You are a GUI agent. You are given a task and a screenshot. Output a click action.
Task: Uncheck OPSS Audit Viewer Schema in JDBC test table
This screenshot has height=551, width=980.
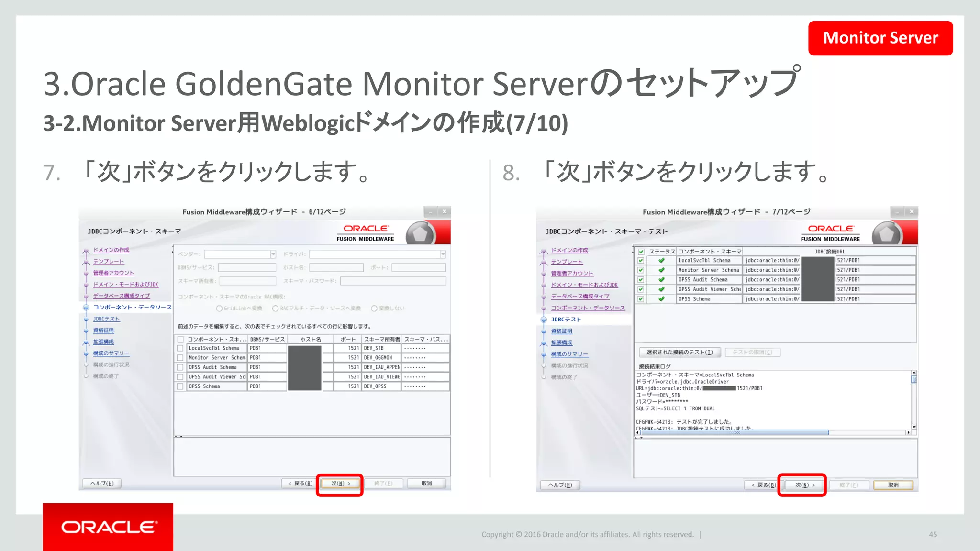coord(641,289)
